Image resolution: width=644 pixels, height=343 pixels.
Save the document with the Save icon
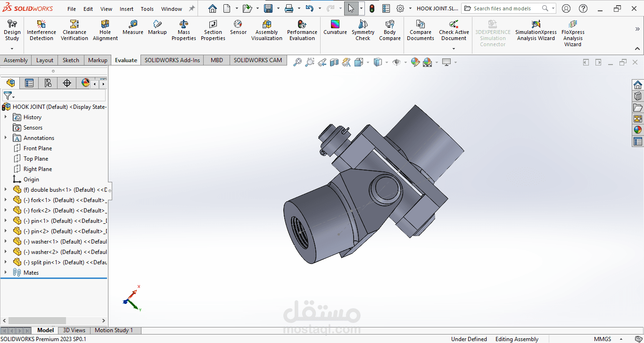coord(268,8)
